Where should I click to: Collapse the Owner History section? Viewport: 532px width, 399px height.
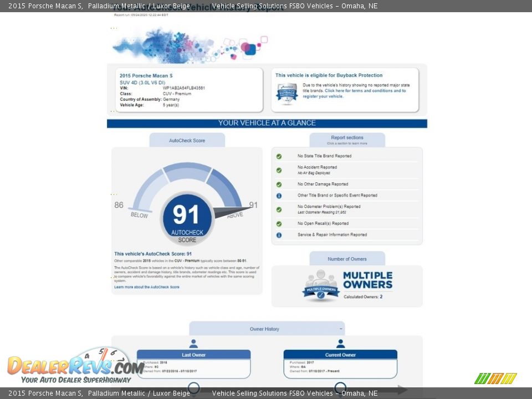pyautogui.click(x=340, y=329)
